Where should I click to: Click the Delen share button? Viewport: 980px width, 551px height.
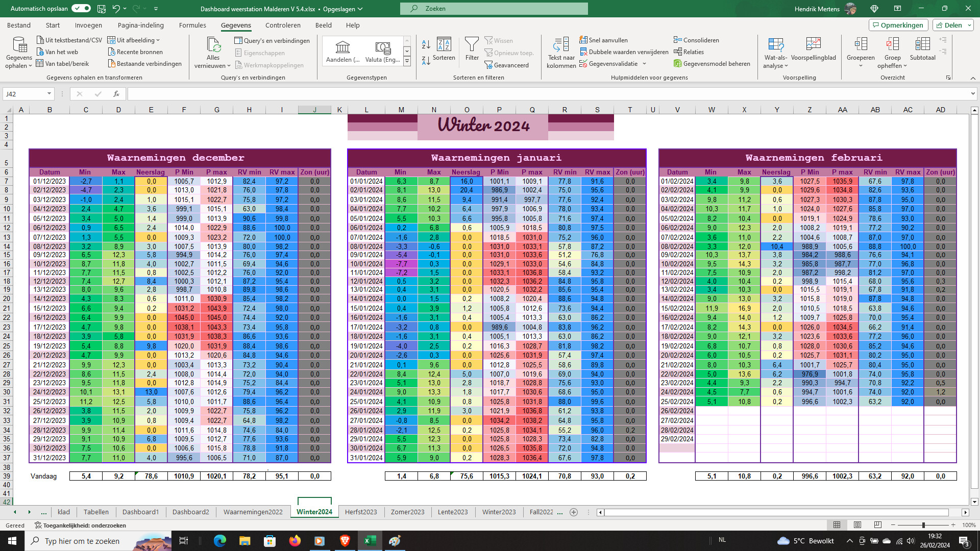[x=952, y=25]
